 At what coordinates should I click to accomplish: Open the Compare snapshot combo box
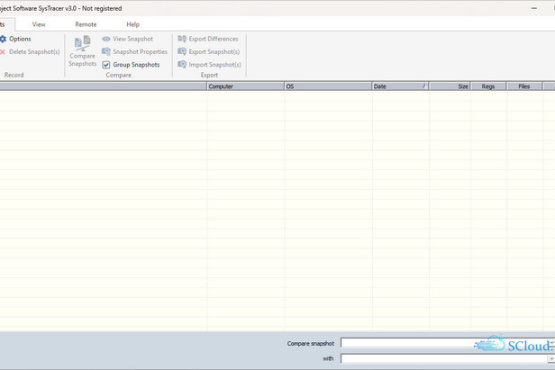point(447,343)
